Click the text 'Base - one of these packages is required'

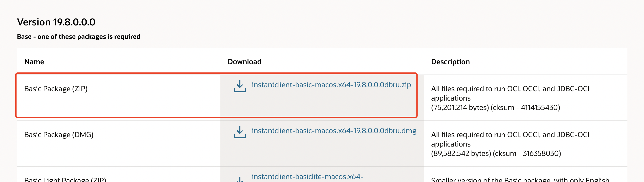79,36
